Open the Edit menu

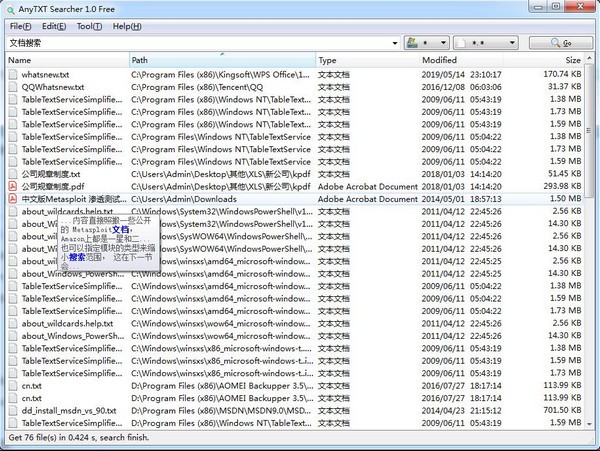(54, 26)
